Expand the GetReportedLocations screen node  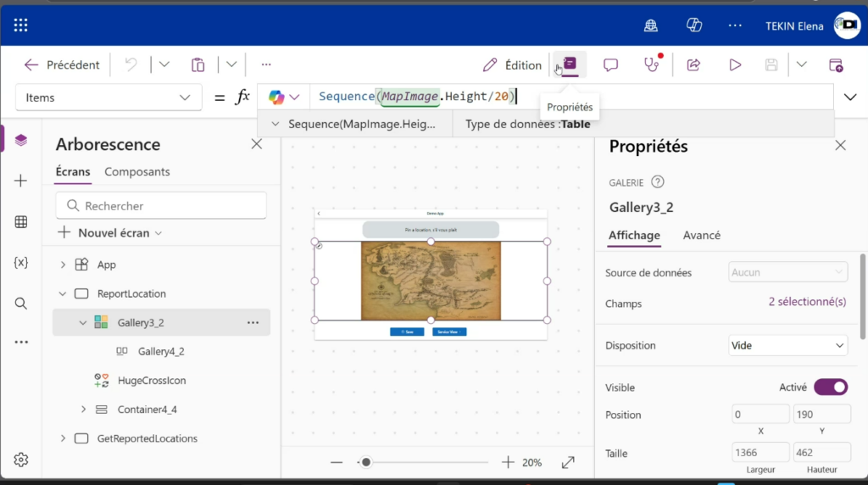63,438
